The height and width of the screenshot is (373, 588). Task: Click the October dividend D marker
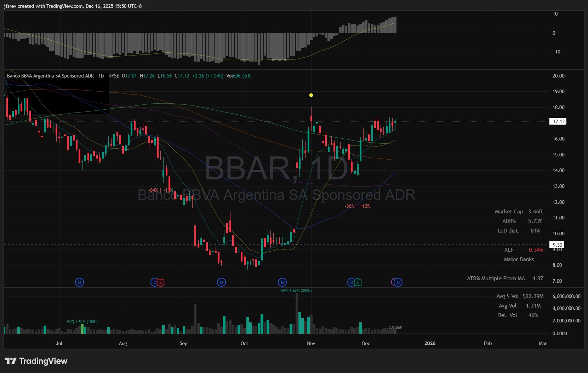[282, 282]
